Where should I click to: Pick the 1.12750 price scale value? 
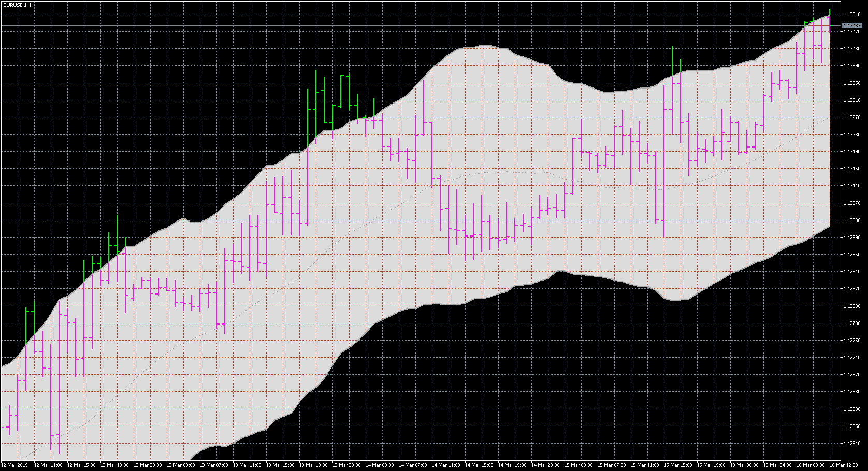[x=852, y=341]
